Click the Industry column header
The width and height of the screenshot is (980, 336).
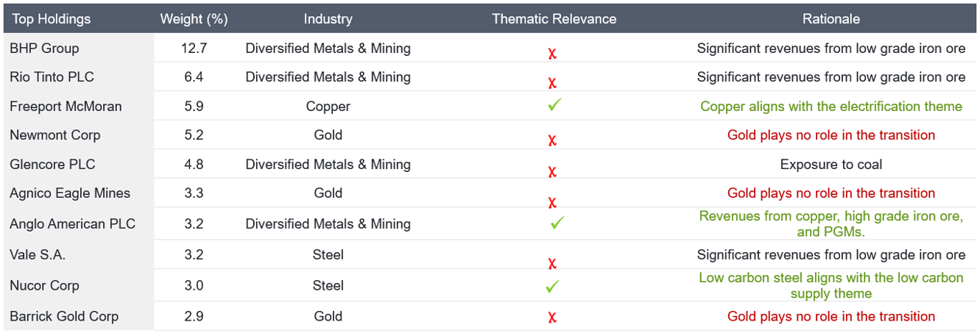[x=328, y=19]
